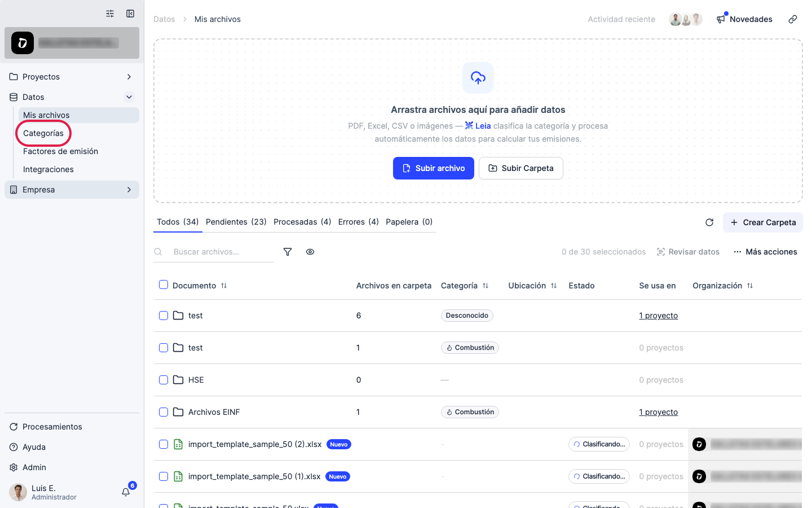This screenshot has width=812, height=508.
Task: Select checkbox for HSE folder
Action: coord(164,380)
